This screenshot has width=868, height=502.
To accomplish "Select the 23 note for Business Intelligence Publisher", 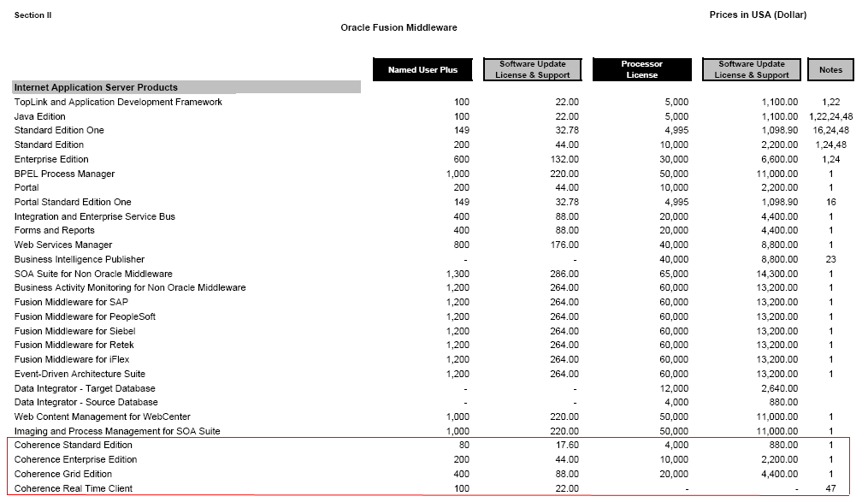I will [x=830, y=259].
